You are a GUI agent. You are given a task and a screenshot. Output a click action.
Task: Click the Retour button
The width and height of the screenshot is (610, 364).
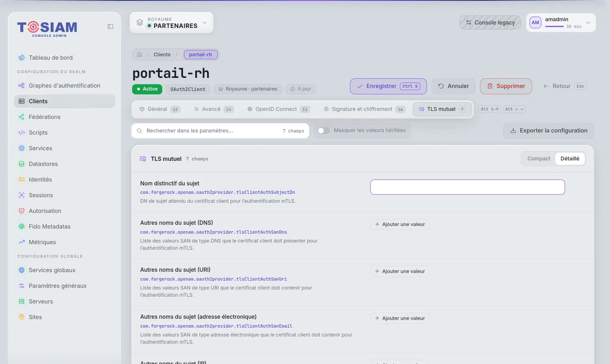click(x=565, y=86)
